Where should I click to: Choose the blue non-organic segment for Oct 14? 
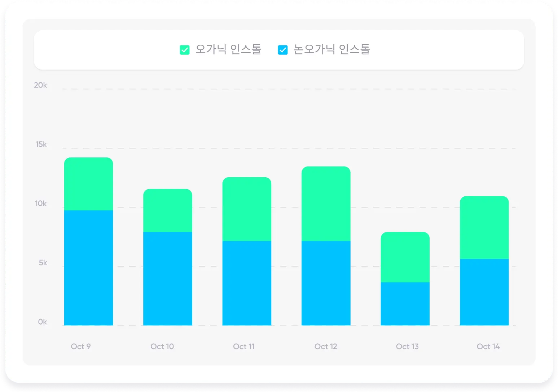pyautogui.click(x=484, y=292)
